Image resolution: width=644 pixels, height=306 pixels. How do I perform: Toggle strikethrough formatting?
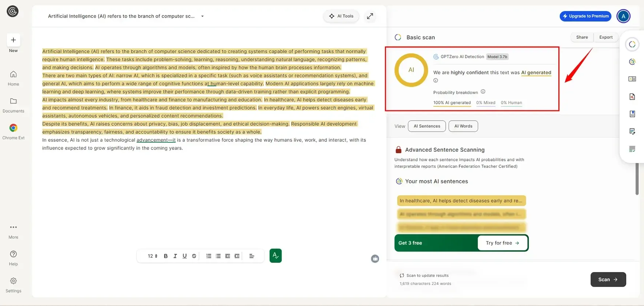tap(194, 256)
